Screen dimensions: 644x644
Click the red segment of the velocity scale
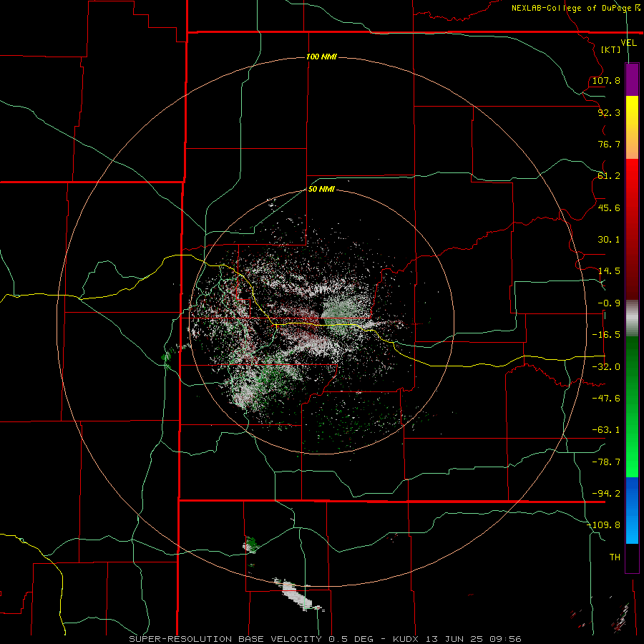(x=632, y=229)
